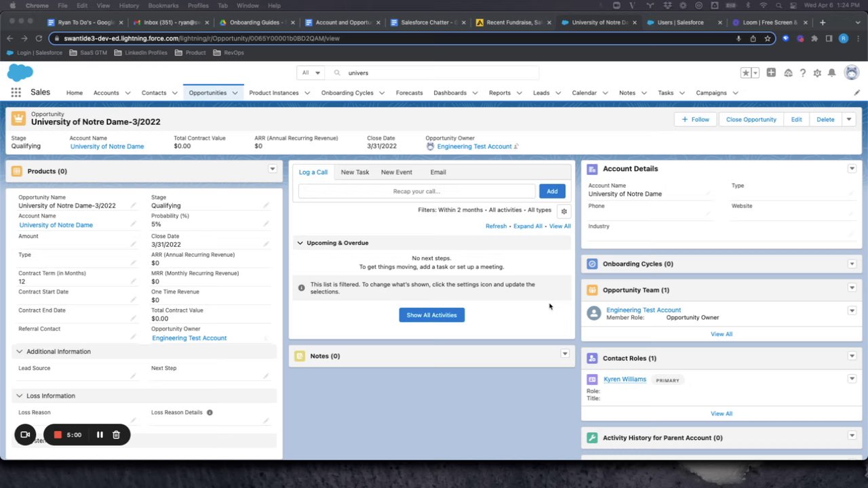
Task: Open the search scope All dropdown
Action: pyautogui.click(x=311, y=73)
